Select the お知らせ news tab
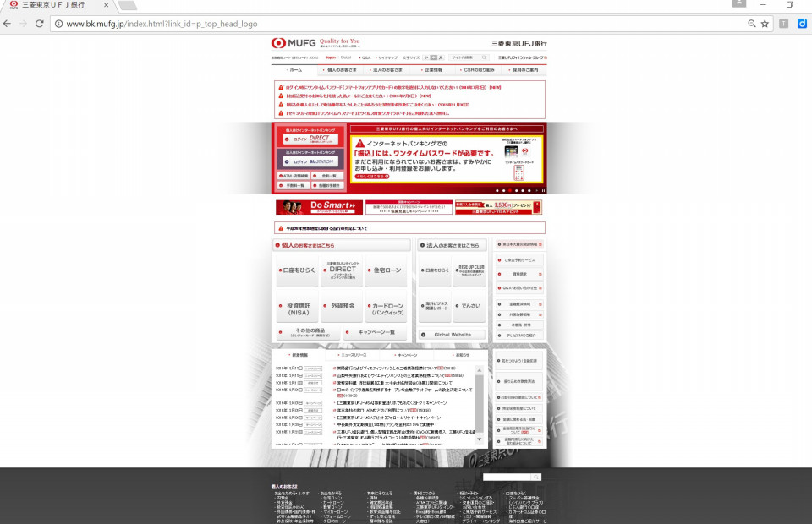812x524 pixels. [460, 355]
